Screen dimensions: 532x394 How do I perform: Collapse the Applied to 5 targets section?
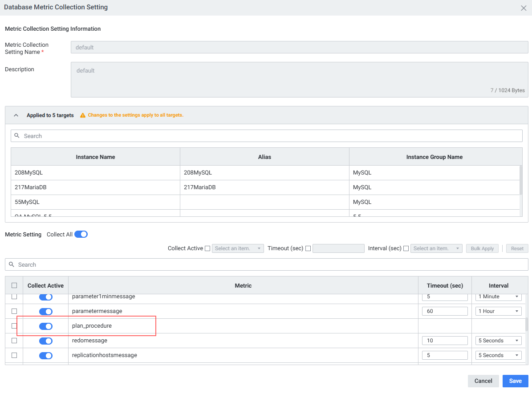click(x=16, y=115)
